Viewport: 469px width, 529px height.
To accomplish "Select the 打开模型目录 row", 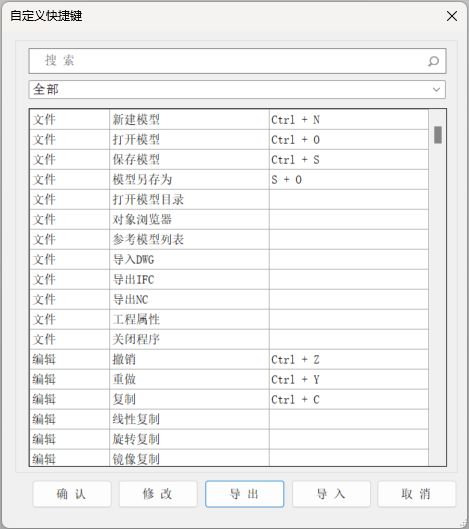I will pyautogui.click(x=229, y=199).
